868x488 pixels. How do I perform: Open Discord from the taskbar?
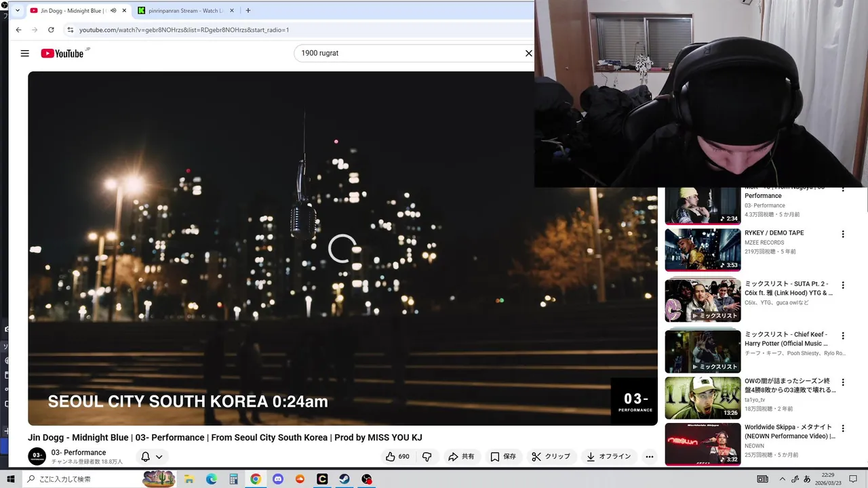(x=278, y=479)
